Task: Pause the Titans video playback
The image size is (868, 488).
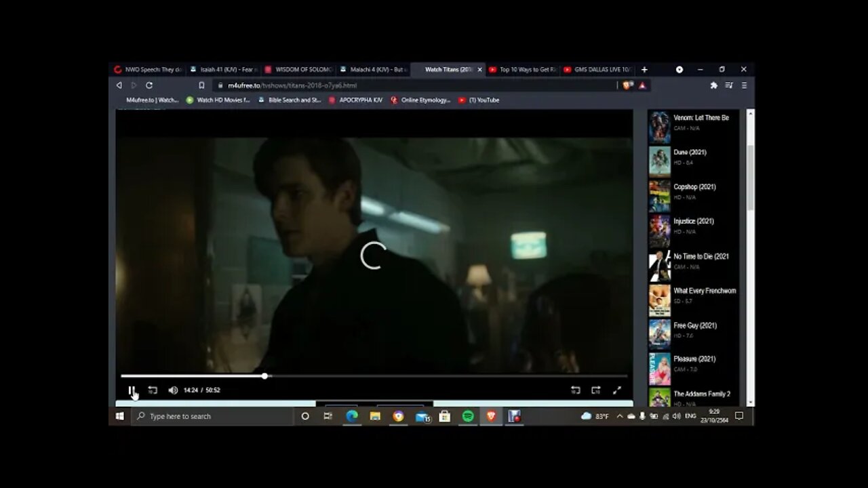Action: pyautogui.click(x=132, y=390)
